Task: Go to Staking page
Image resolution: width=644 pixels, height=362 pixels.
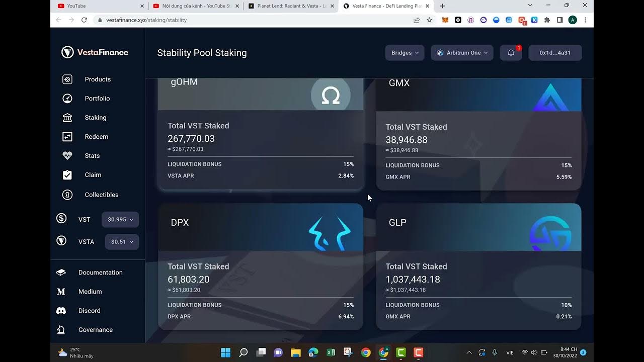Action: click(96, 118)
